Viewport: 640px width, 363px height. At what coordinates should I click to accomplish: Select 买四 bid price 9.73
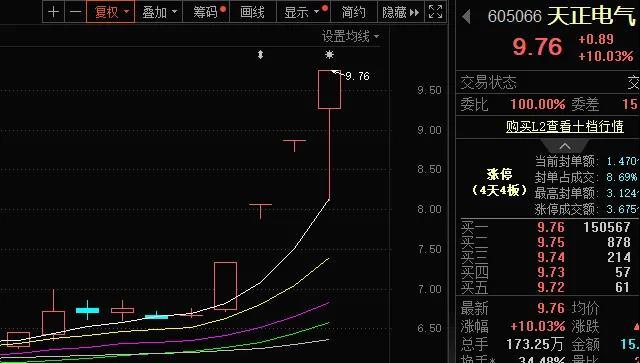[x=551, y=272]
